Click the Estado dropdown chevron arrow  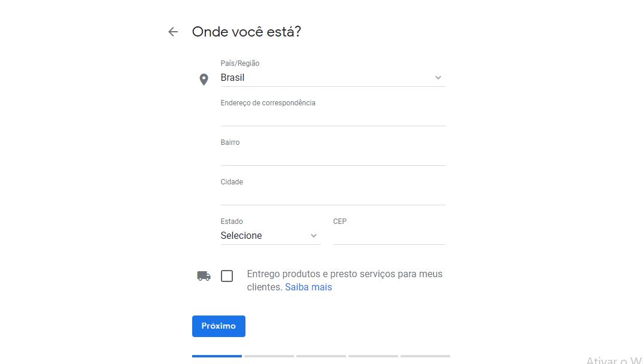click(x=313, y=236)
